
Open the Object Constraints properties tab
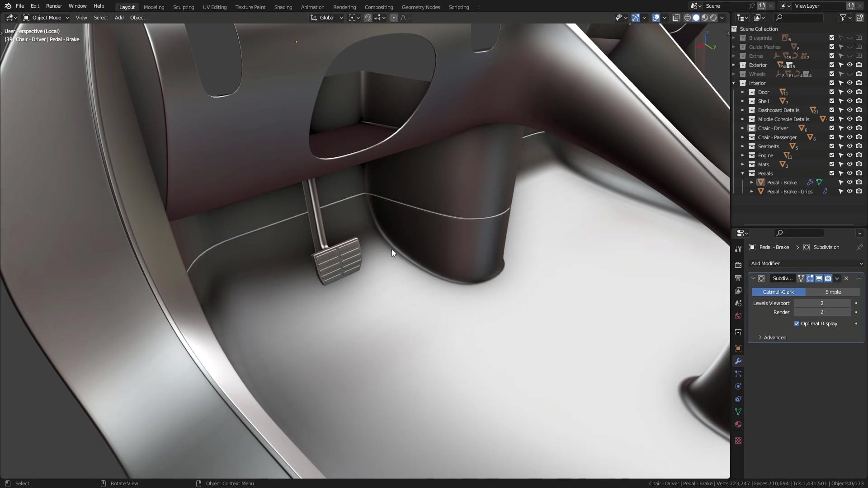pyautogui.click(x=738, y=399)
